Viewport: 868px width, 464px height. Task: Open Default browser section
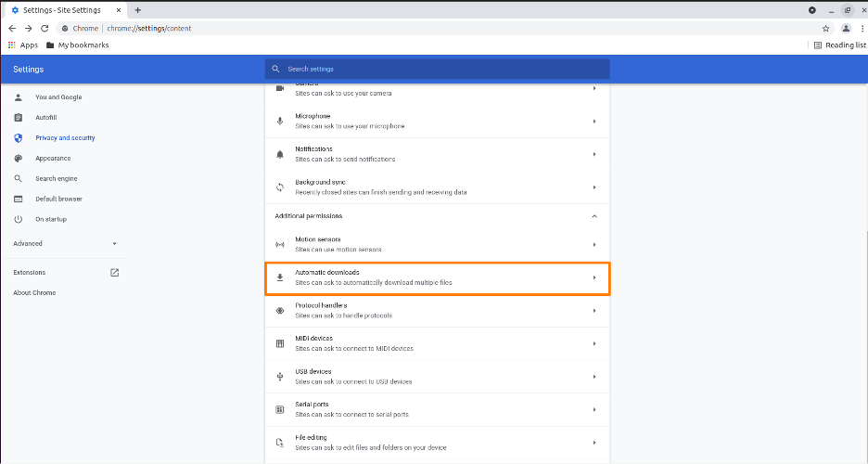[x=58, y=199]
